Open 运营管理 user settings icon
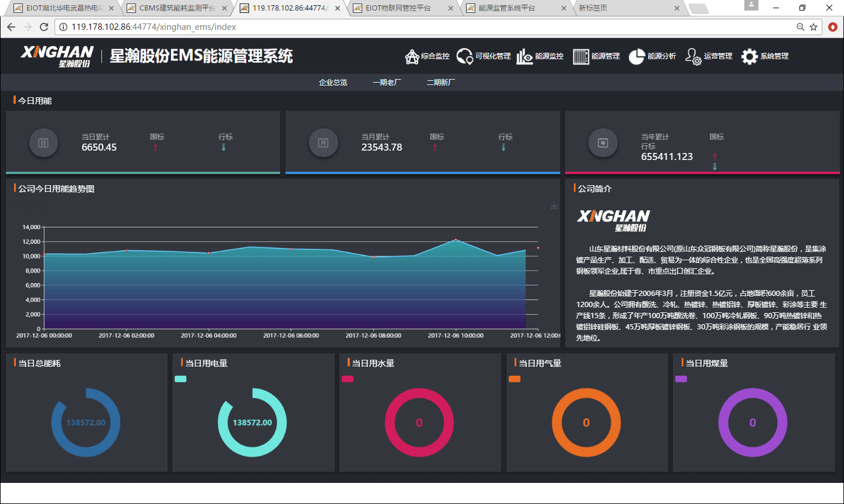Screen dimensions: 844x504 693,56
